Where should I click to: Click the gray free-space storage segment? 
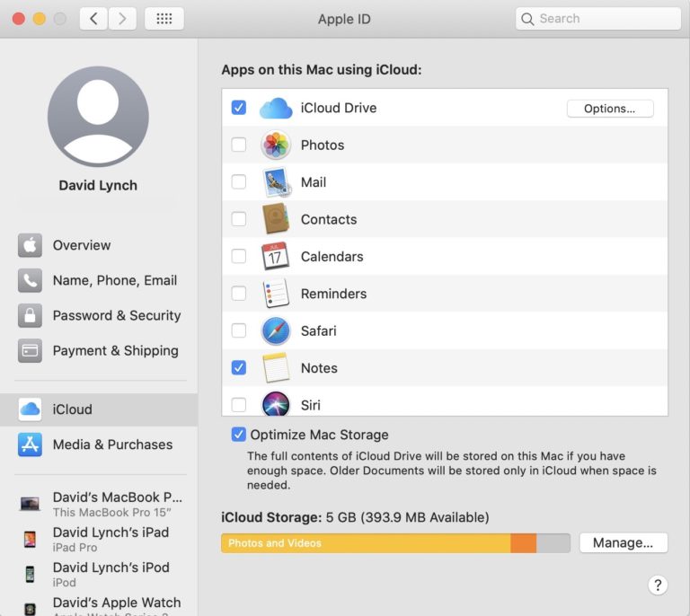(x=553, y=543)
